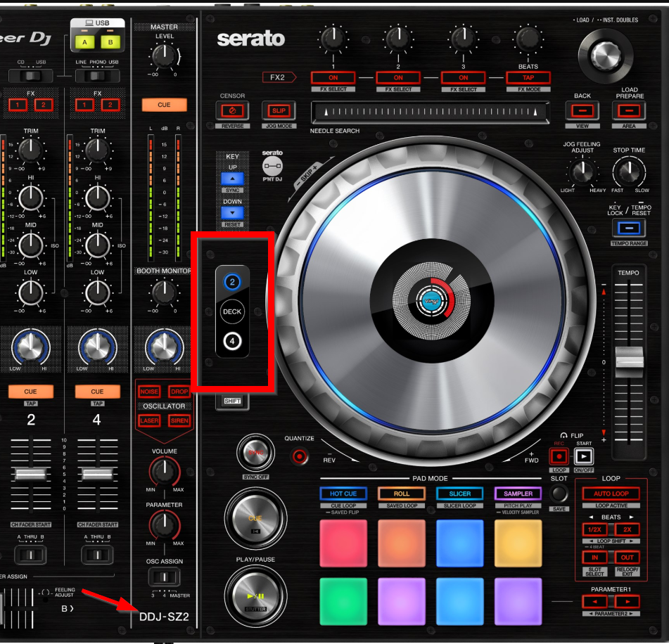Click the master CUE orange button
Viewport: 669px width, 644px height.
tap(165, 105)
